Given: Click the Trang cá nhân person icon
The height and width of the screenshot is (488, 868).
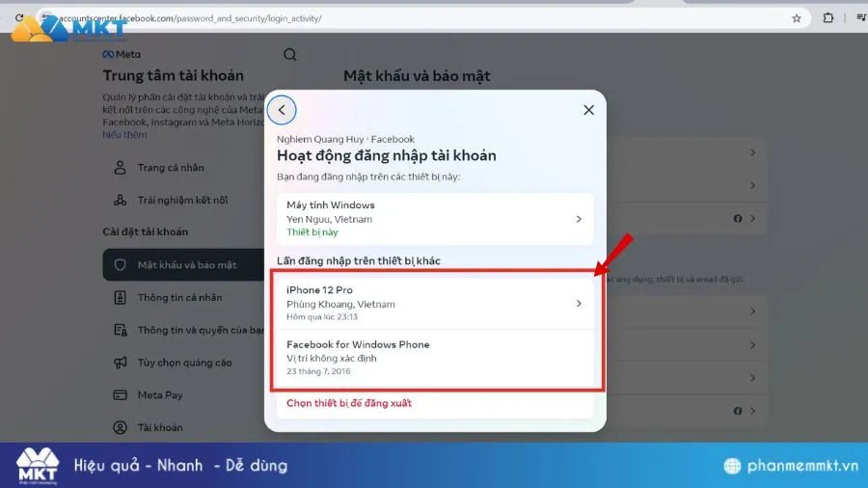Looking at the screenshot, I should 121,167.
